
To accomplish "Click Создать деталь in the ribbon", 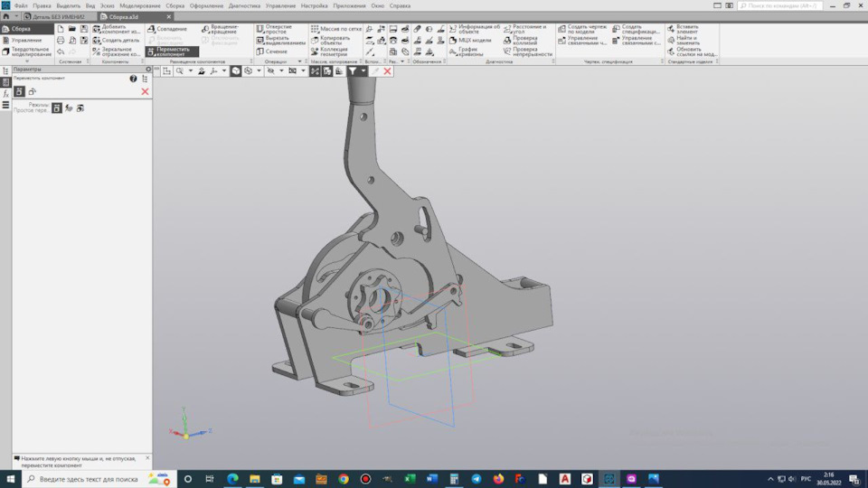I will (x=117, y=41).
